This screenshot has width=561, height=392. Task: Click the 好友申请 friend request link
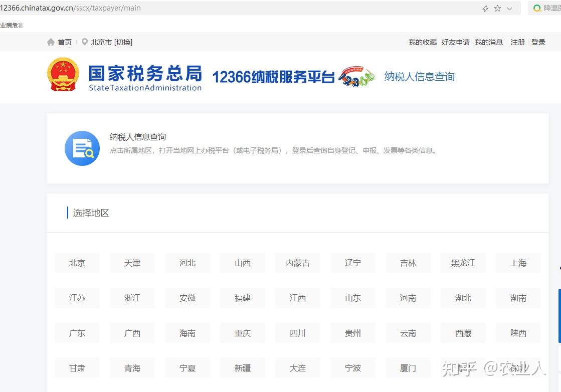tap(455, 42)
